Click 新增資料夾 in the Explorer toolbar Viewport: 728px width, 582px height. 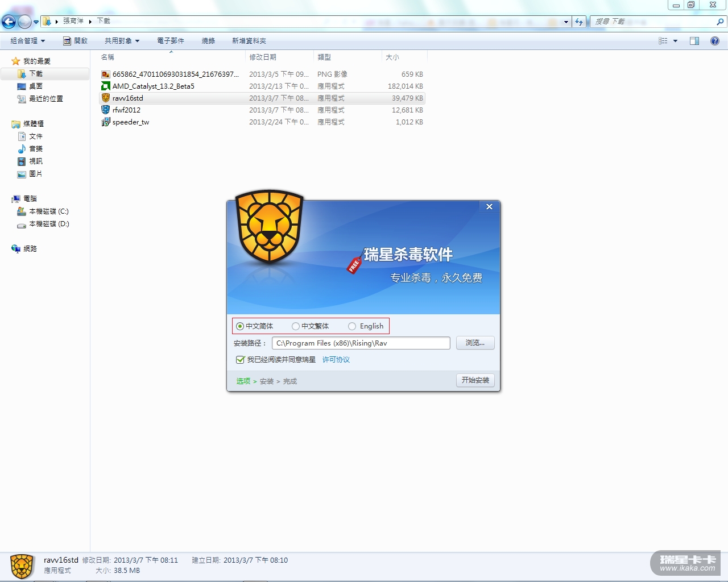tap(249, 41)
